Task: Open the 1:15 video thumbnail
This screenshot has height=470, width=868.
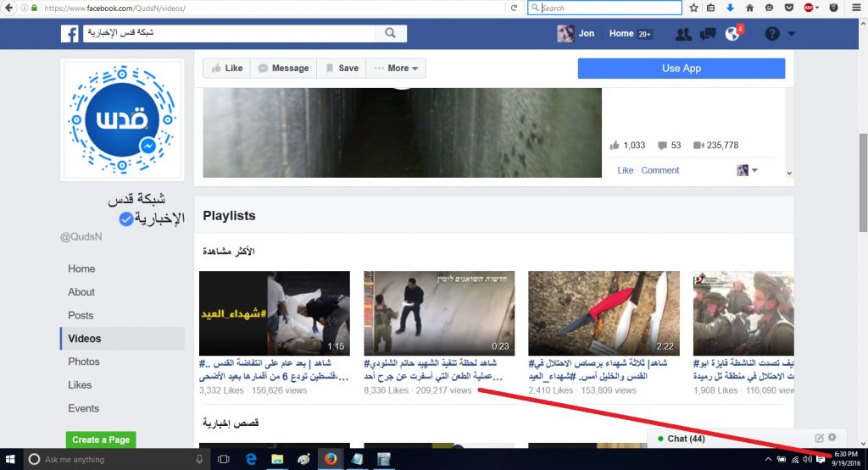Action: pyautogui.click(x=275, y=313)
